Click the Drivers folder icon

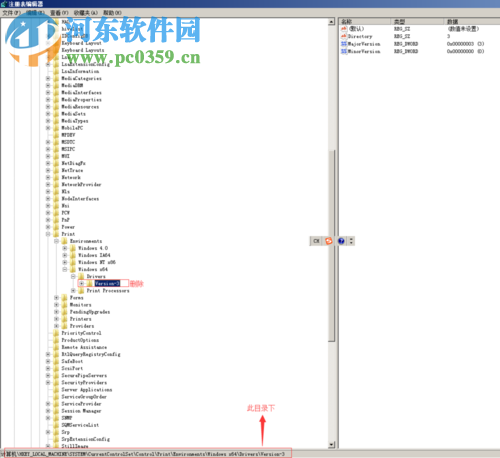click(81, 277)
